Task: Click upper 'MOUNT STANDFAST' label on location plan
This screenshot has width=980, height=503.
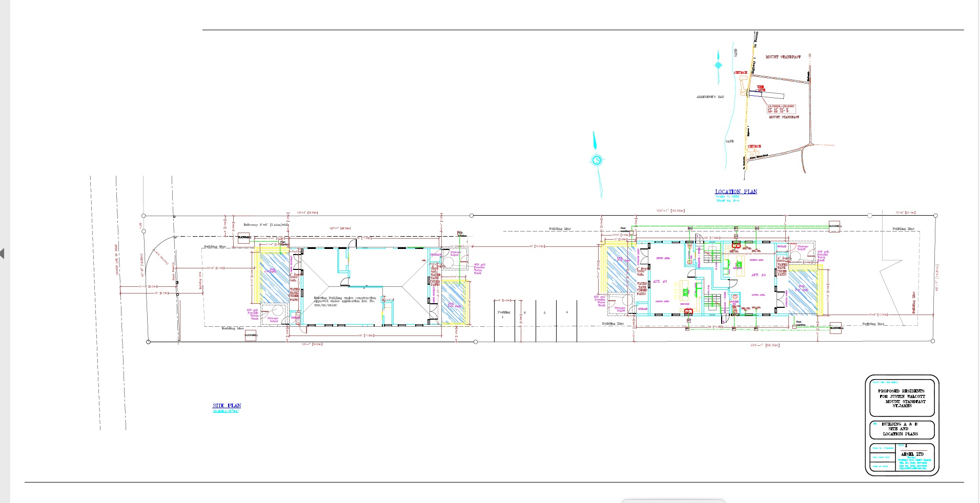Action: coord(783,57)
